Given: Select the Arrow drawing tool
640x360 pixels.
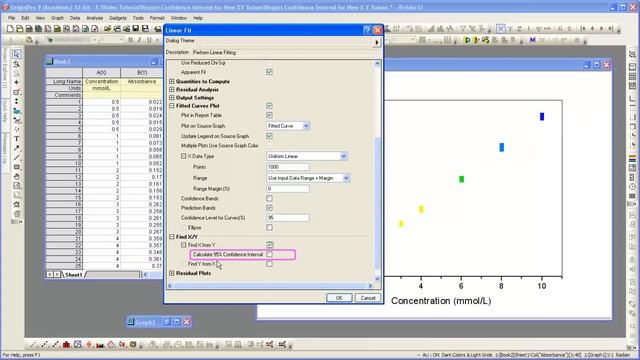Looking at the screenshot, I should pyautogui.click(x=16, y=148).
